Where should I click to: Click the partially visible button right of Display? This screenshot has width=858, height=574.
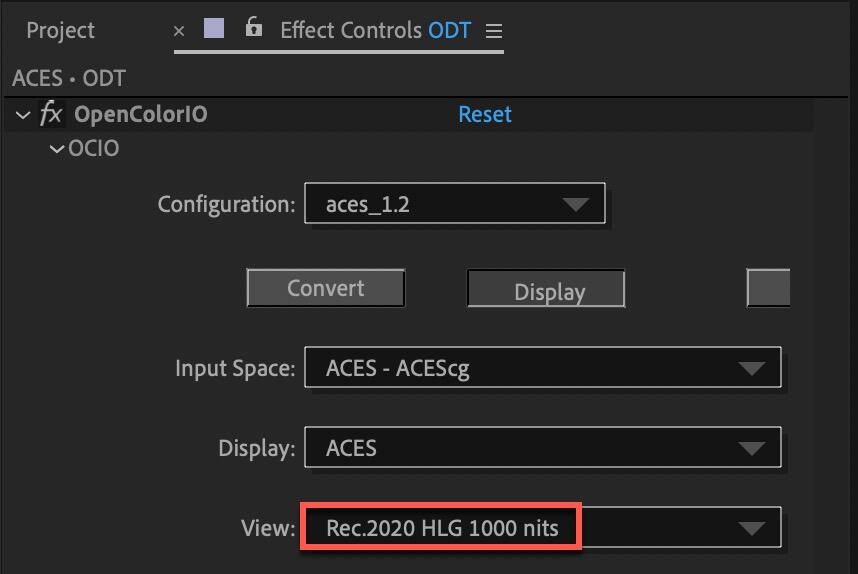pos(768,288)
